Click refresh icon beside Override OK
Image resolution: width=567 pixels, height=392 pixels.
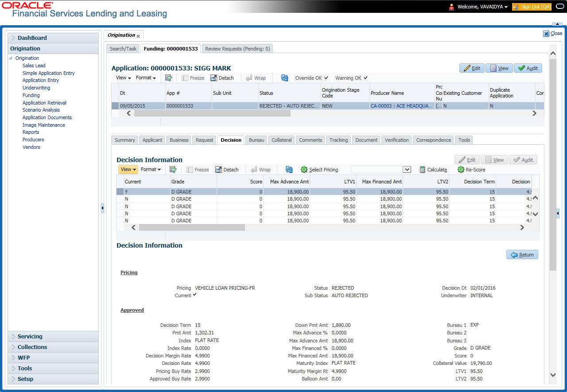[285, 78]
